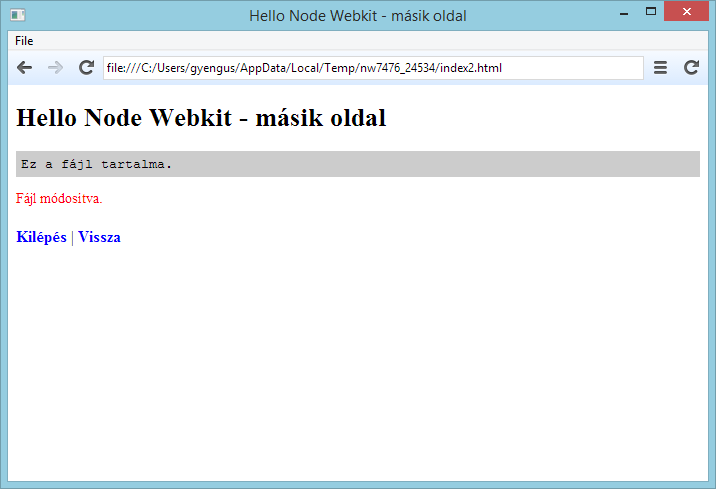
Task: Click the separator bar between Kilépés and Vissza
Action: [73, 237]
